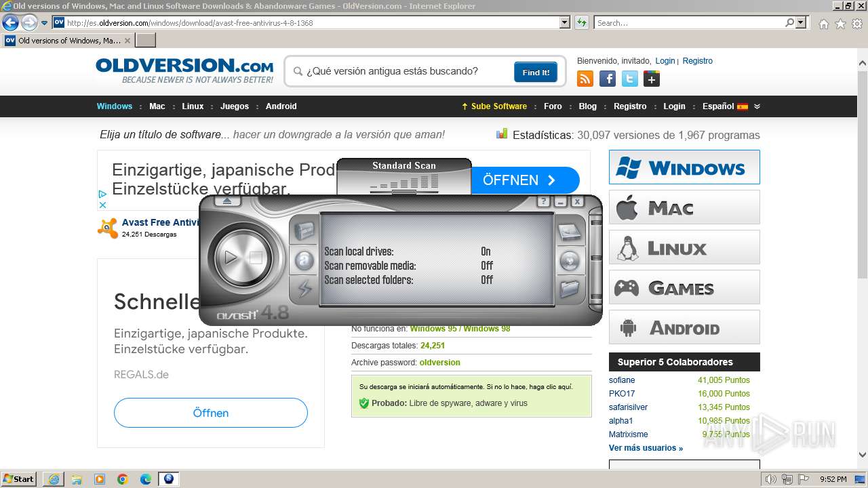Open the Windows Start button
The height and width of the screenshot is (488, 868).
(x=19, y=479)
